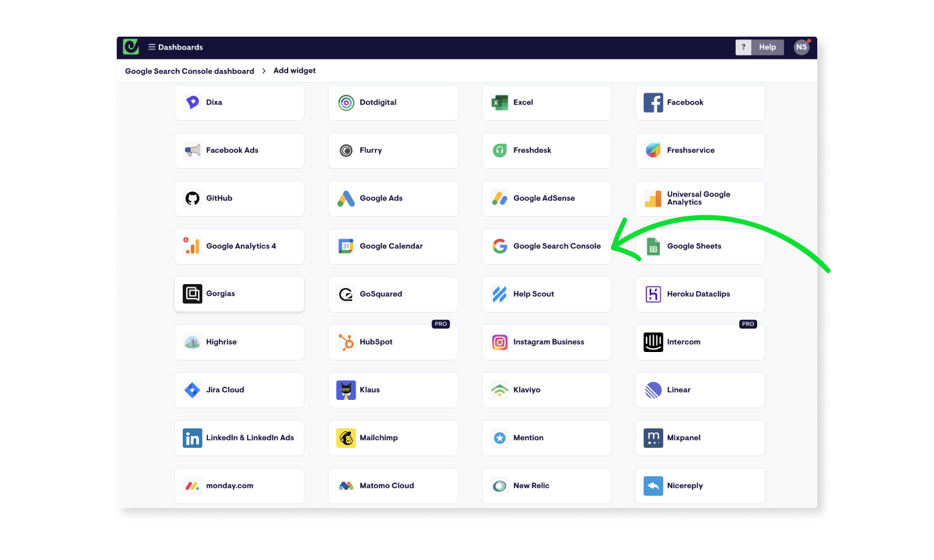Select the Dixa icon

(x=193, y=103)
